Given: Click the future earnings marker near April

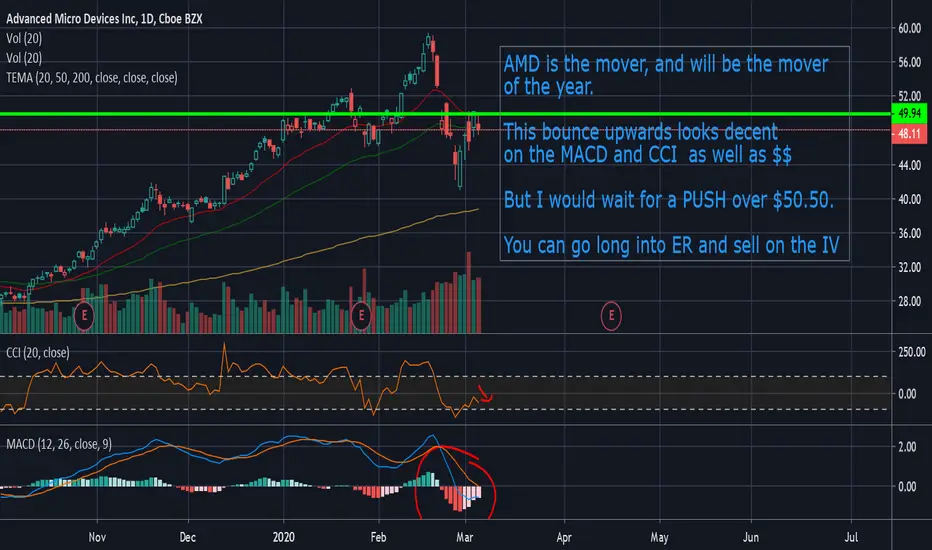Looking at the screenshot, I should point(611,316).
